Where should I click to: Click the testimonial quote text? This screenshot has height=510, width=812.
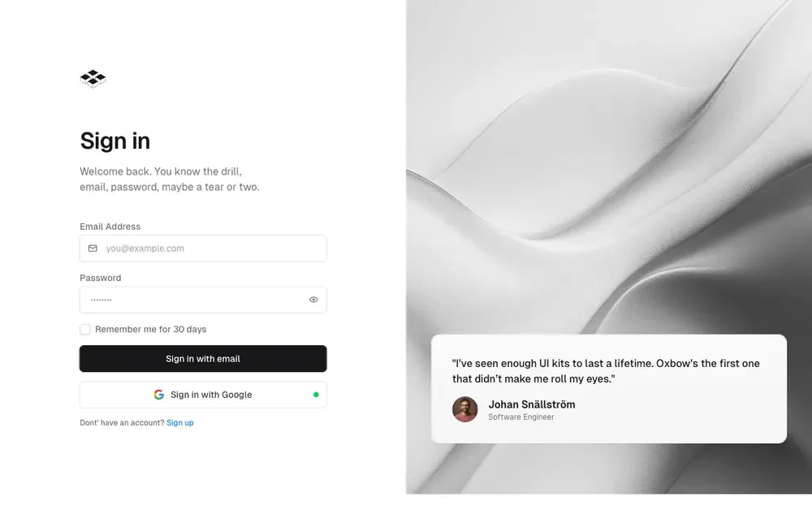pos(606,371)
